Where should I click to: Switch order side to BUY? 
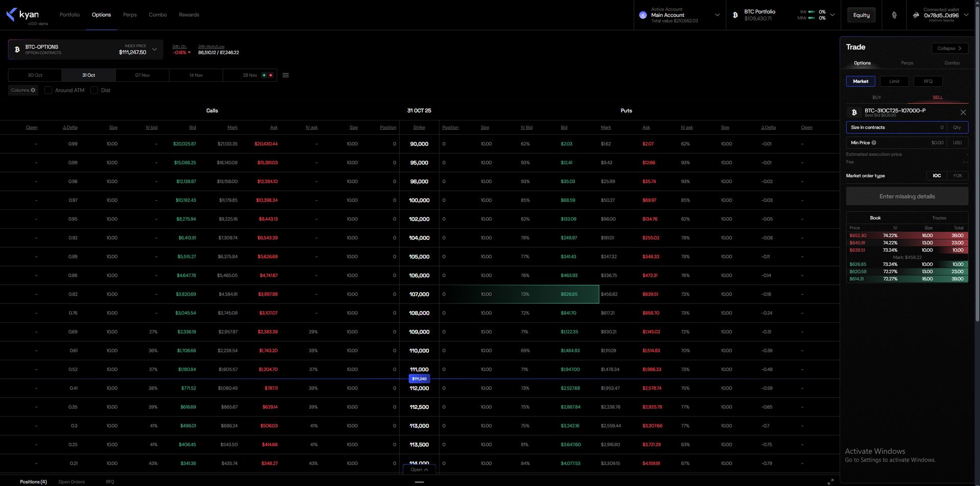pos(876,98)
